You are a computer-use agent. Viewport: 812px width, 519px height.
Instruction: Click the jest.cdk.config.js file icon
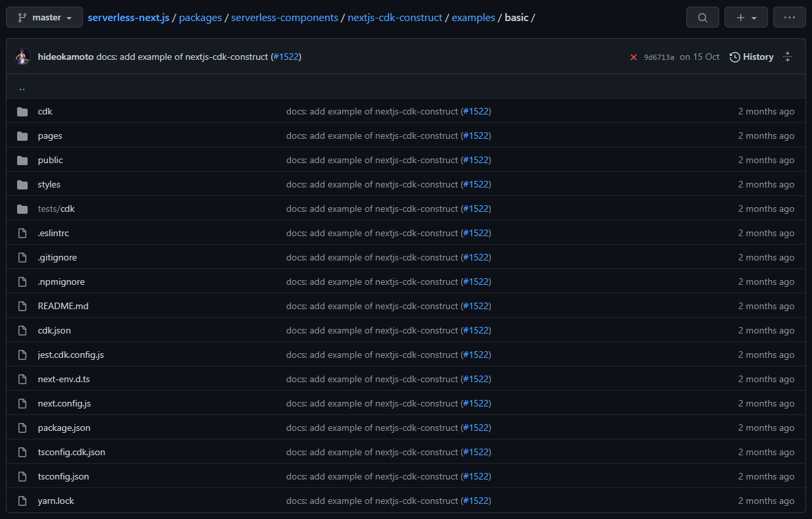click(22, 355)
